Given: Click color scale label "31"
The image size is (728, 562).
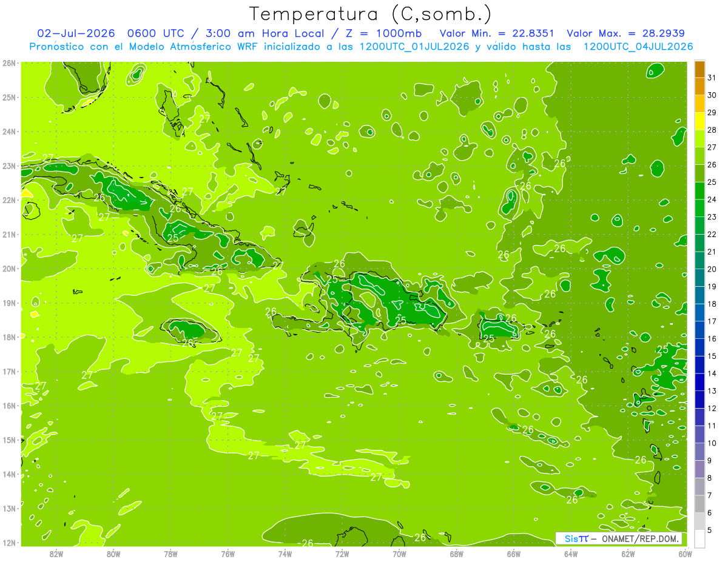Looking at the screenshot, I should coord(712,78).
